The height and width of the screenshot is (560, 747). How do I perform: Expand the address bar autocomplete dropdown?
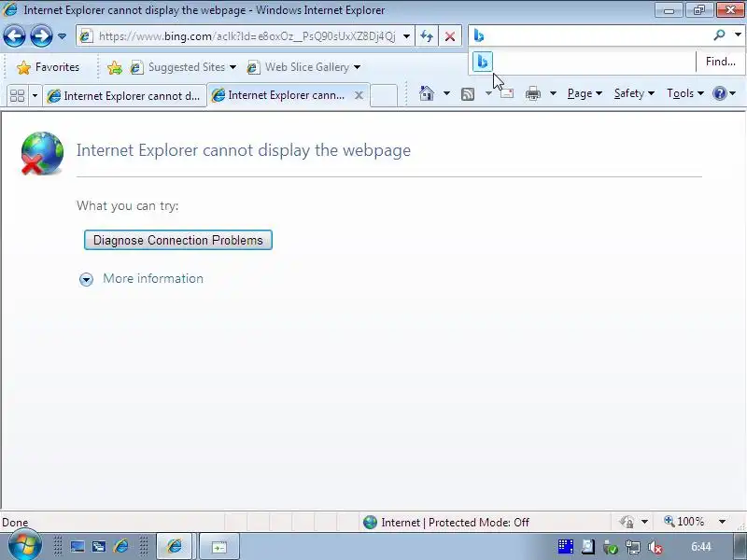pyautogui.click(x=406, y=36)
